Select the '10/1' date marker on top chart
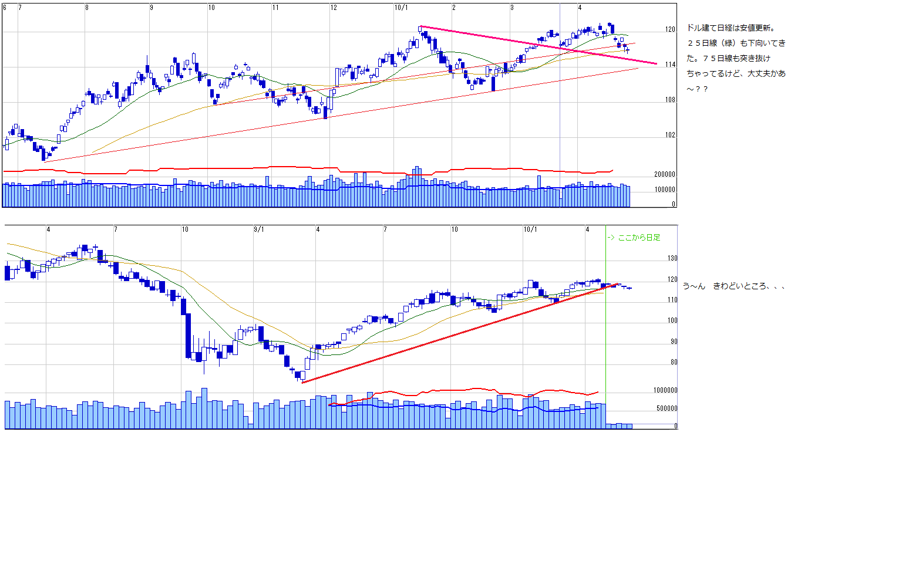 tap(401, 8)
